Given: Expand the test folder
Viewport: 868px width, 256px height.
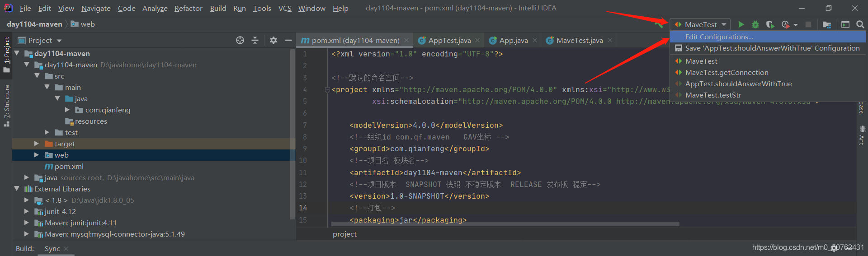Looking at the screenshot, I should tap(47, 132).
